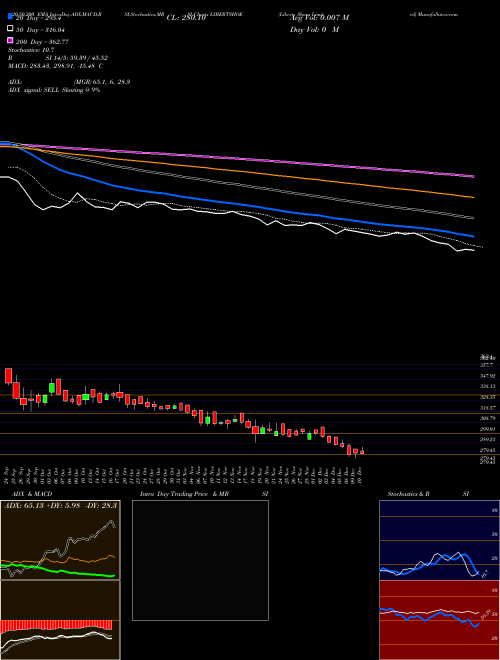
Task: Click the 347.92 price axis label
Action: 489,375
